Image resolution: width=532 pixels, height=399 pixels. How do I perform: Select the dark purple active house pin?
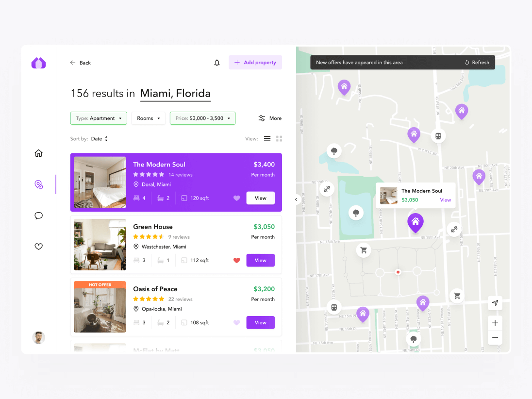pos(416,223)
